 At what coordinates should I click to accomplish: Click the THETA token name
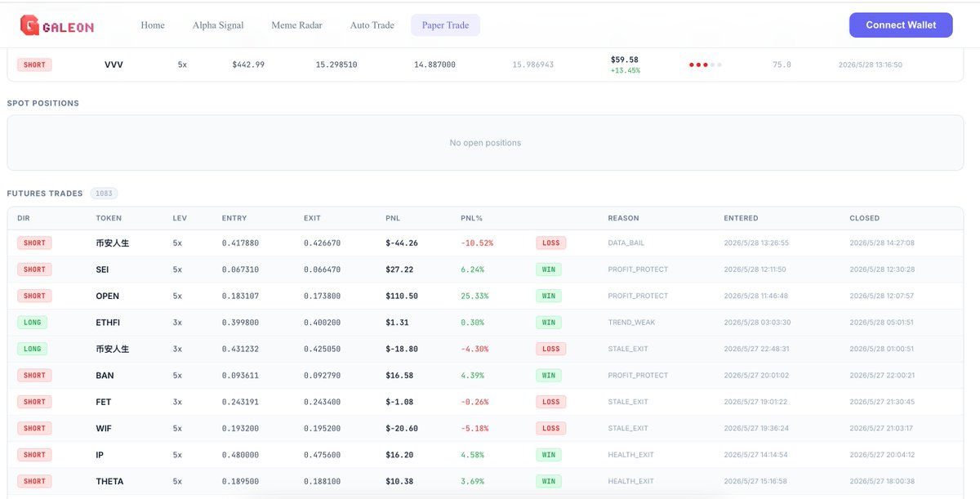coord(109,482)
